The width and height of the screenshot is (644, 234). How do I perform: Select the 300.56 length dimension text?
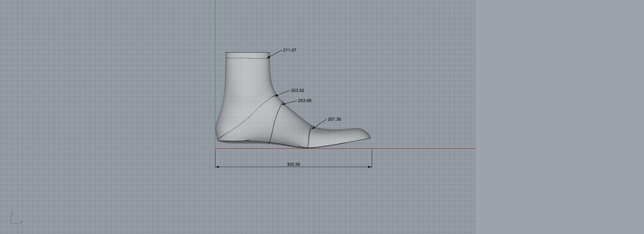pos(293,164)
